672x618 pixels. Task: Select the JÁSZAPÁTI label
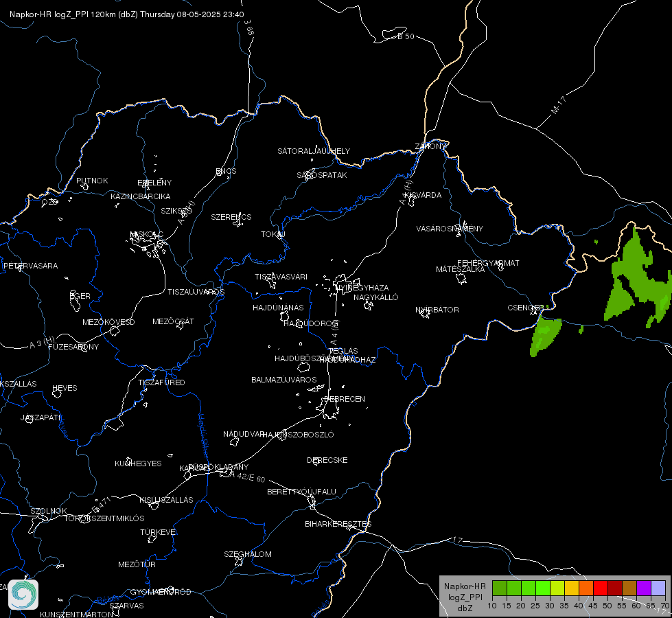pyautogui.click(x=40, y=417)
